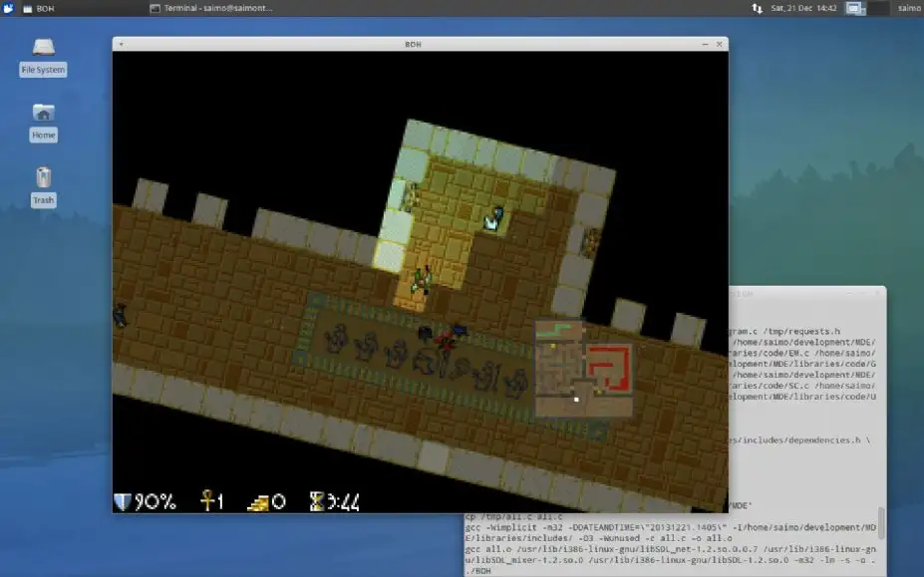Screen dimensions: 924x577
Task: Select the Home folder desktop icon
Action: [x=43, y=123]
